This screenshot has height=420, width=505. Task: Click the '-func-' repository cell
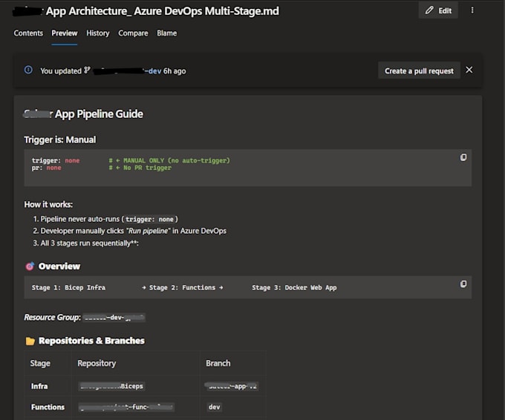[x=126, y=407]
